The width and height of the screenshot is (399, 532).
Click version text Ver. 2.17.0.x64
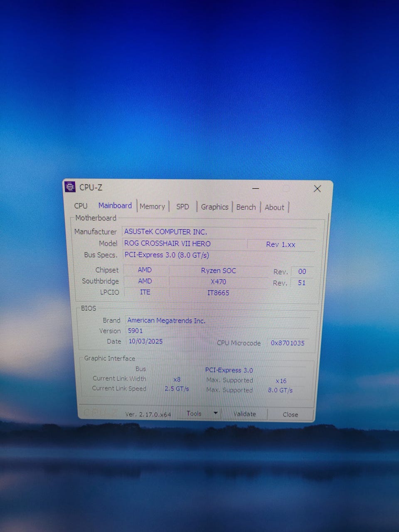[x=148, y=414]
